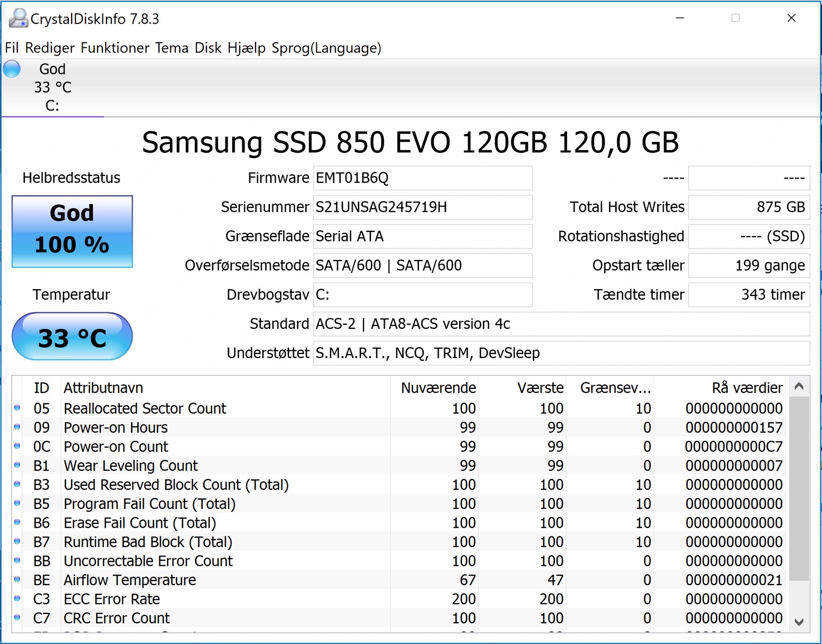The height and width of the screenshot is (644, 822).
Task: Click the Firmware field EMT01B6Q
Action: 423,178
